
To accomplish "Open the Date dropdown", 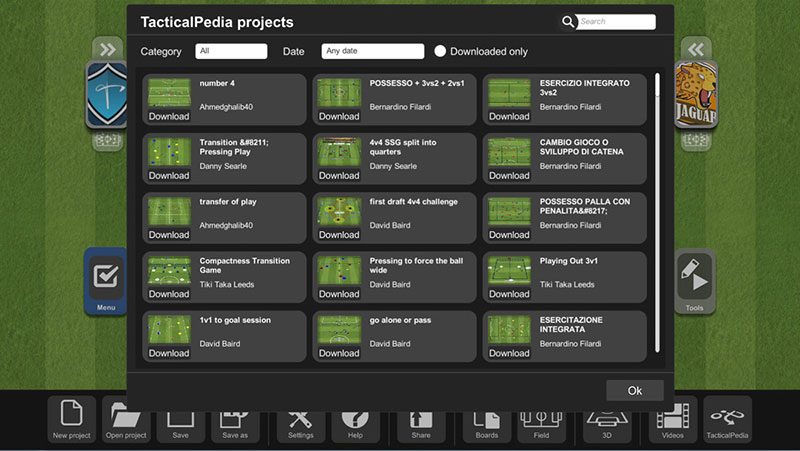I will 372,51.
